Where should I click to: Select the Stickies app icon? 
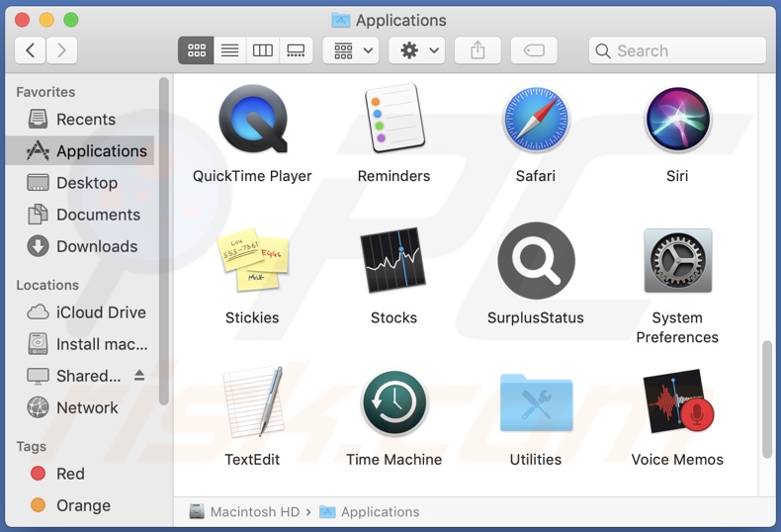(252, 260)
